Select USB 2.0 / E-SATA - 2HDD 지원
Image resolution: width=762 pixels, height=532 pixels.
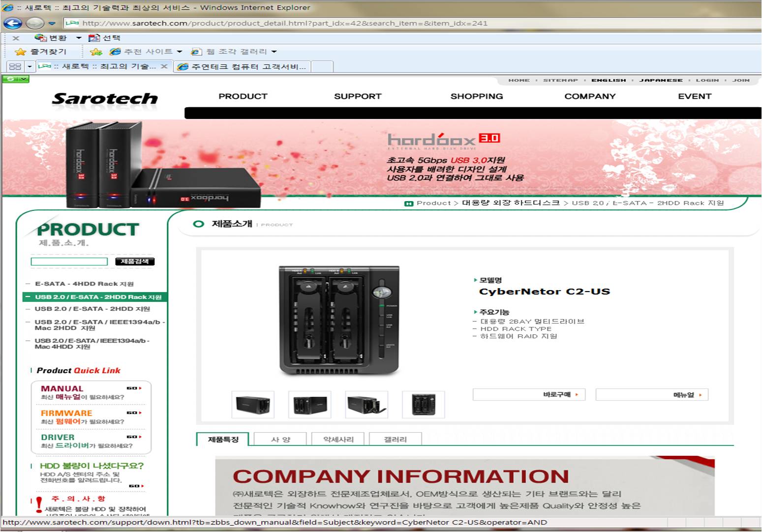click(x=92, y=309)
